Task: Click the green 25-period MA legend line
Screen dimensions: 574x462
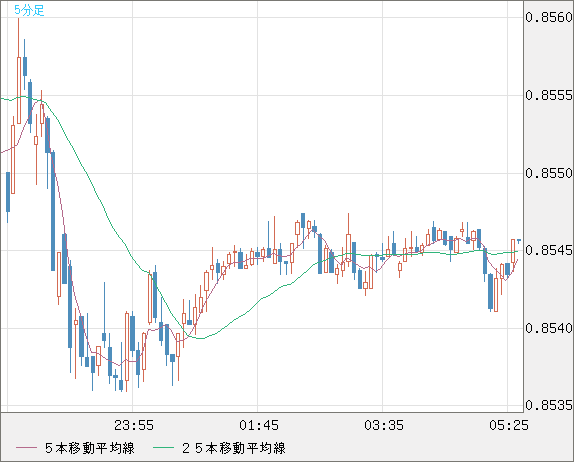Action: [163, 448]
